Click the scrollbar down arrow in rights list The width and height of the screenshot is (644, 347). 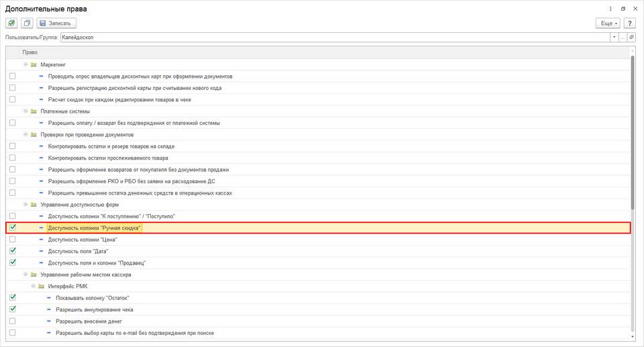pos(633,336)
